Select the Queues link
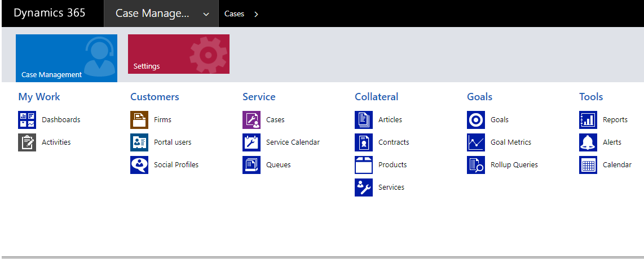This screenshot has width=644, height=259. pos(279,165)
